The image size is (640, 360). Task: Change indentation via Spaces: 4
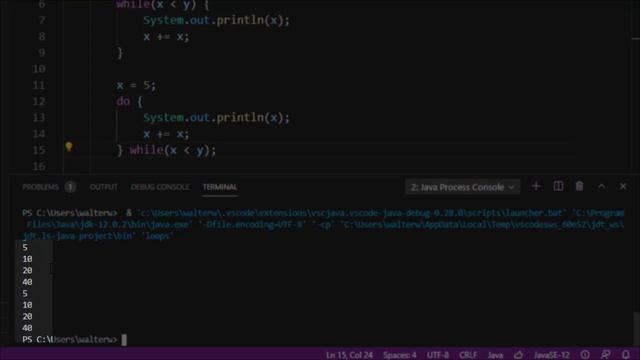click(x=400, y=355)
